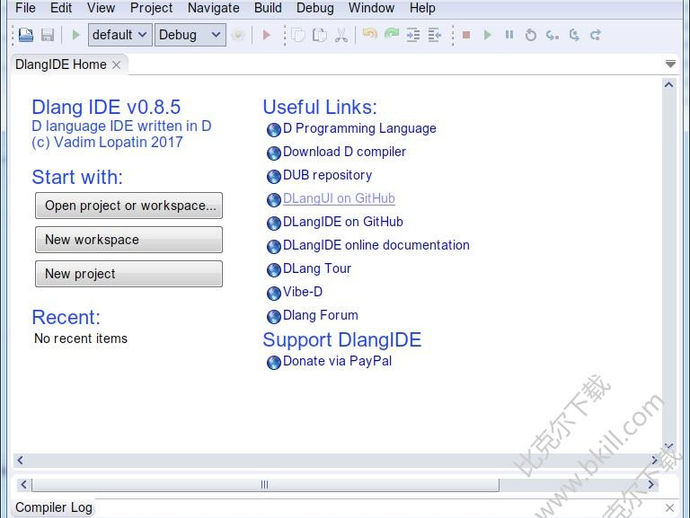The height and width of the screenshot is (518, 690).
Task: Click the red Start debugging arrow
Action: pos(266,35)
